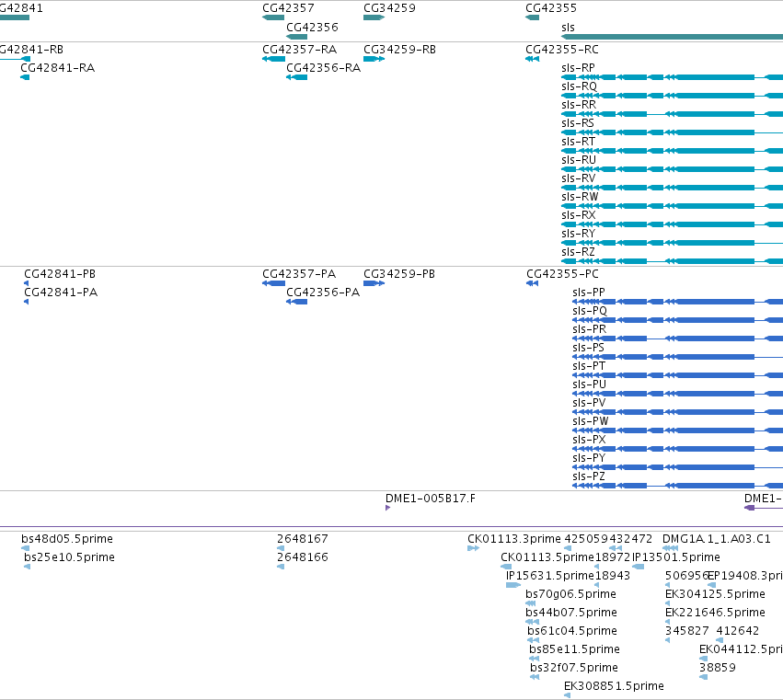Select the sls-RQ transcript label
Viewport: 783px width, 700px height.
click(x=580, y=86)
